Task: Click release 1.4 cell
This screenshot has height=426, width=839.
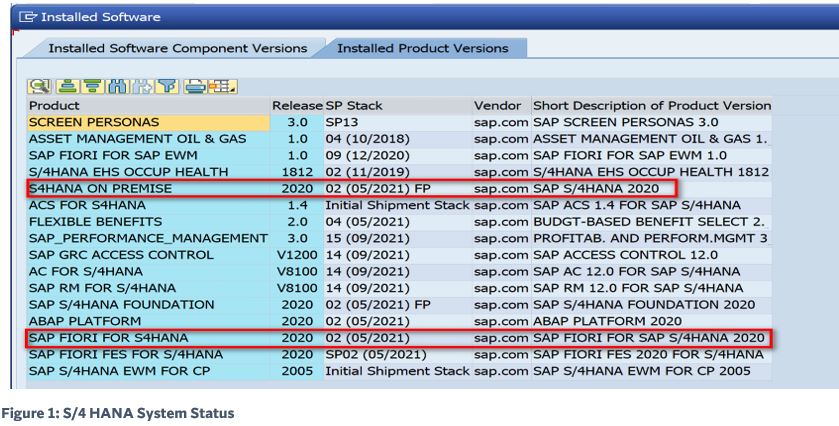Action: 297,205
